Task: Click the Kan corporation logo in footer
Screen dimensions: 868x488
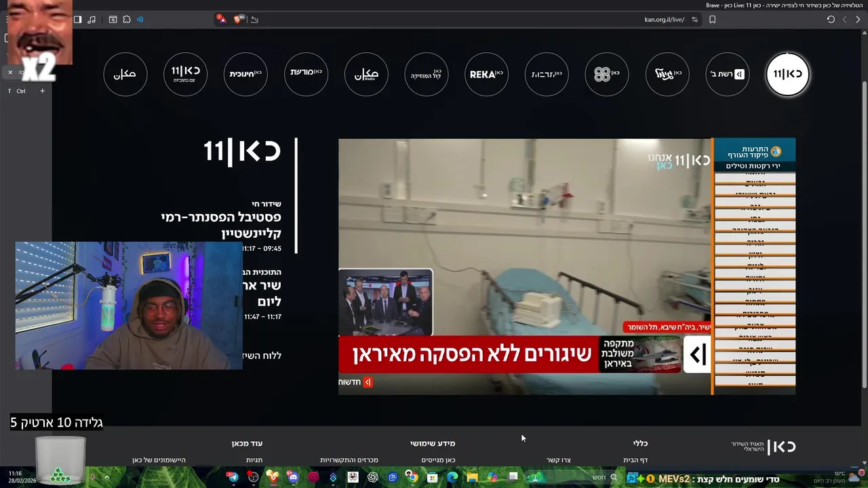Action: pyautogui.click(x=764, y=446)
